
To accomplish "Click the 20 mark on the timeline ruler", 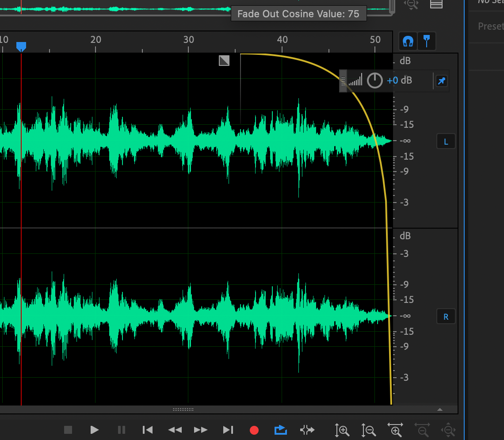I will (96, 39).
